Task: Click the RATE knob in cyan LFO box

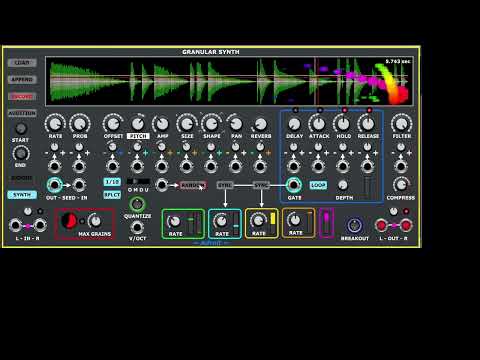Action: point(221,221)
